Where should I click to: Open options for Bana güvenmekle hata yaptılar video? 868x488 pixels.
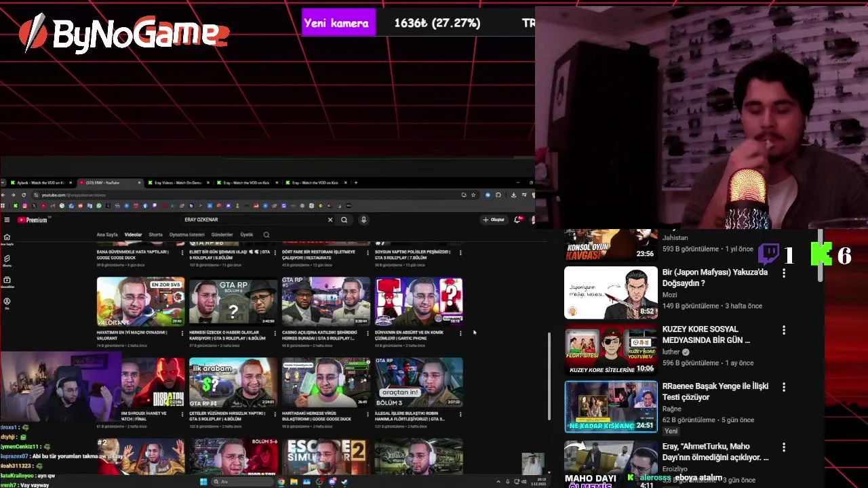tap(182, 252)
